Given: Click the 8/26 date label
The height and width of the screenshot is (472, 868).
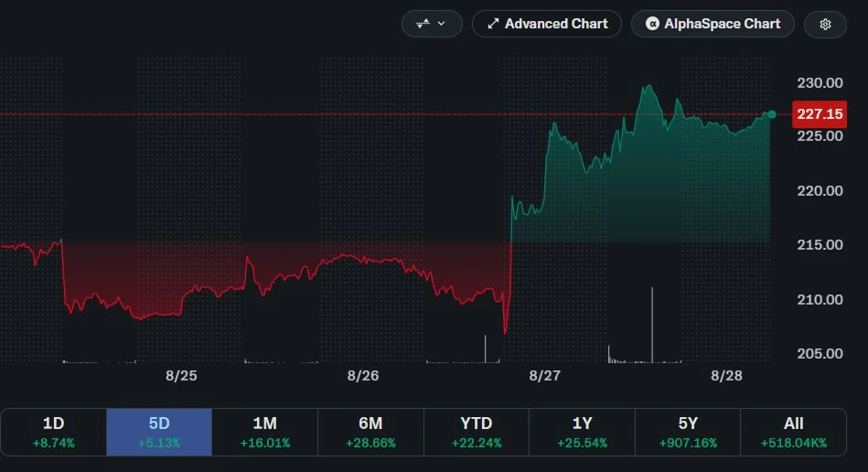Looking at the screenshot, I should point(363,376).
